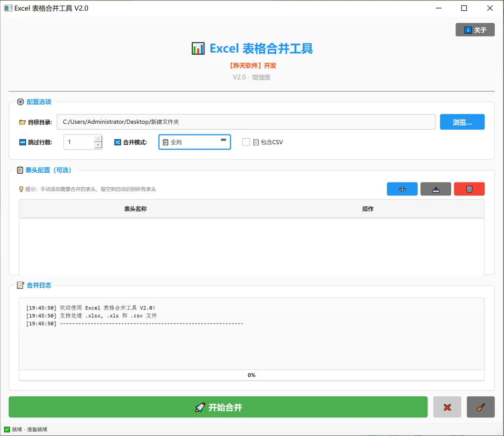Minimize the window
This screenshot has height=436, width=504.
pyautogui.click(x=438, y=8)
